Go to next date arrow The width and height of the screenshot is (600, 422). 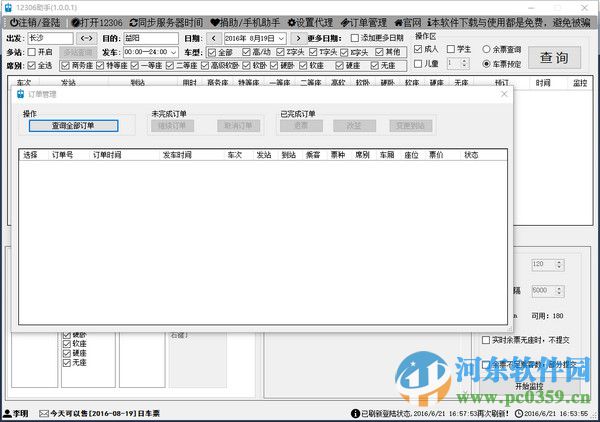tap(298, 38)
